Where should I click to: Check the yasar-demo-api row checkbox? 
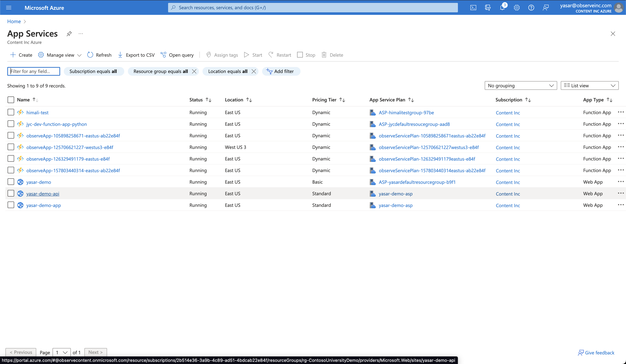pos(11,193)
